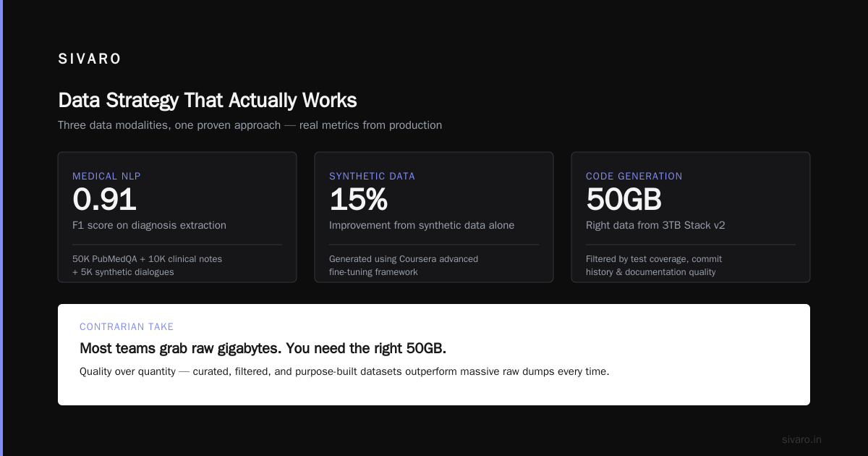Image resolution: width=868 pixels, height=456 pixels.
Task: Select the Most teams grab raw gigabytes headline
Action: [x=263, y=348]
